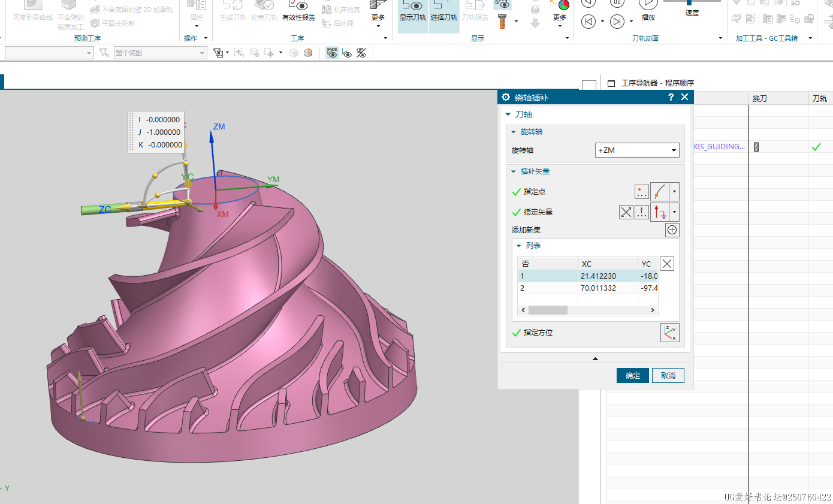This screenshot has height=504, width=833.
Task: Click reverse direction icon for 指定矢量
Action: click(x=626, y=212)
